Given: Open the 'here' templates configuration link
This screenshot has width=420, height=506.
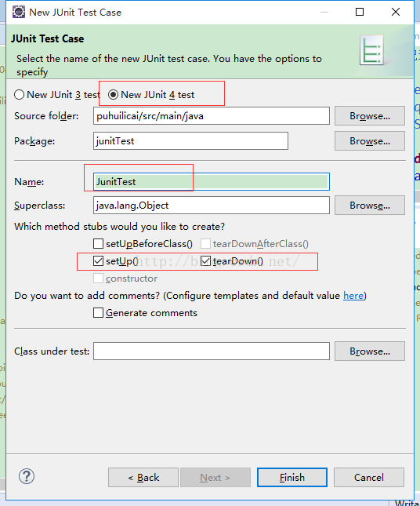Looking at the screenshot, I should pyautogui.click(x=353, y=296).
